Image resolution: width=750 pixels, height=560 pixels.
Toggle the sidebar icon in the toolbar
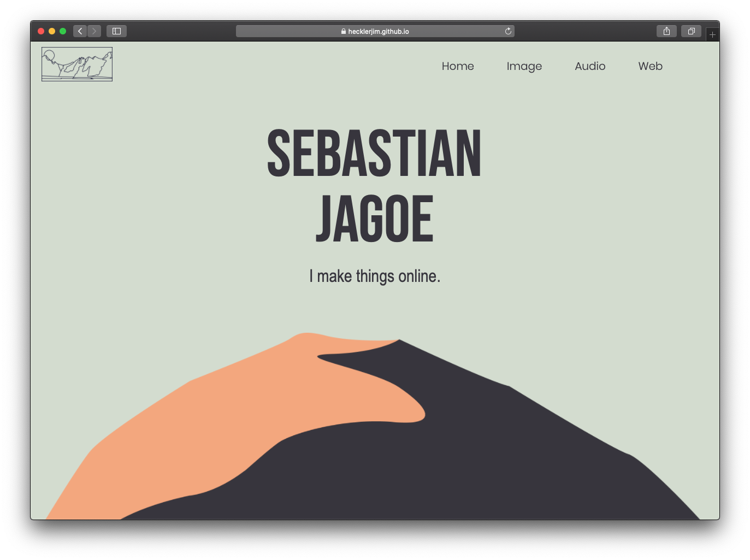(116, 31)
